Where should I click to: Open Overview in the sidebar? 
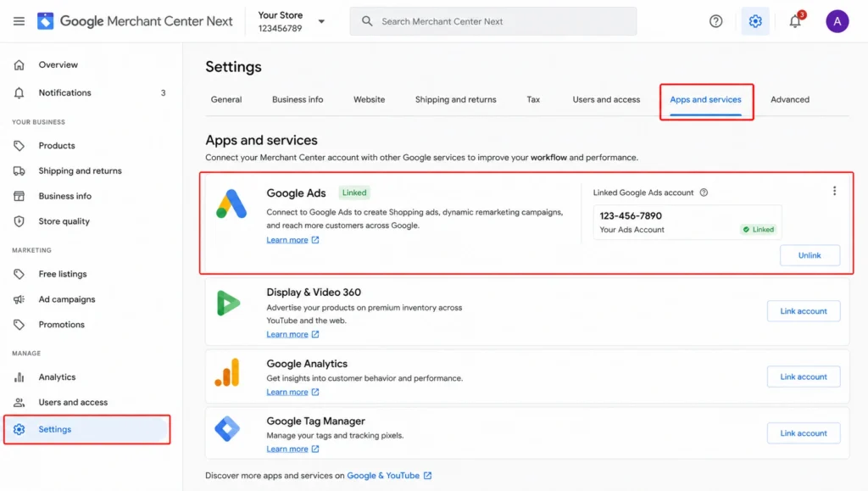coord(58,64)
